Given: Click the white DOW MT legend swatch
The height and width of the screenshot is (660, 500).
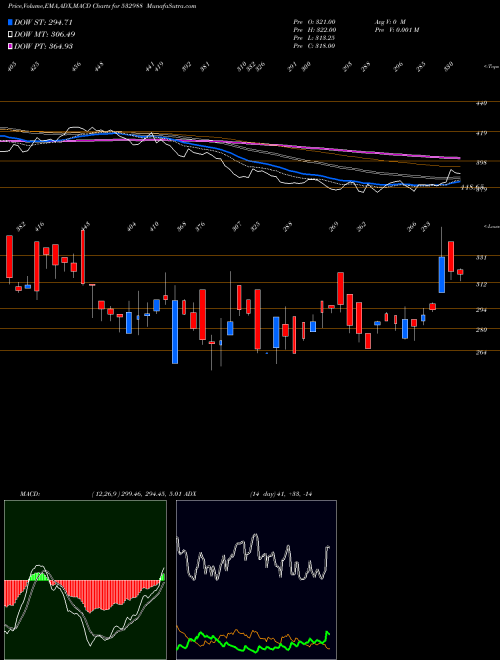Looking at the screenshot, I should tap(10, 34).
